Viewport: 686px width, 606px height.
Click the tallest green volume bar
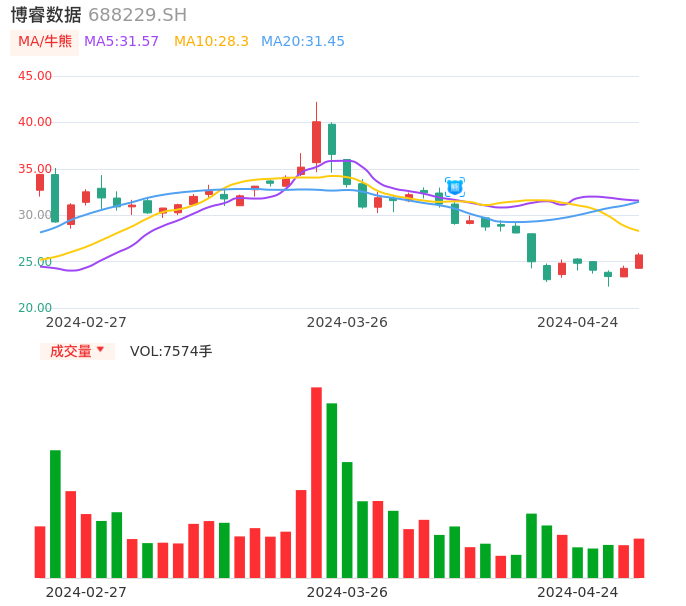pos(332,490)
